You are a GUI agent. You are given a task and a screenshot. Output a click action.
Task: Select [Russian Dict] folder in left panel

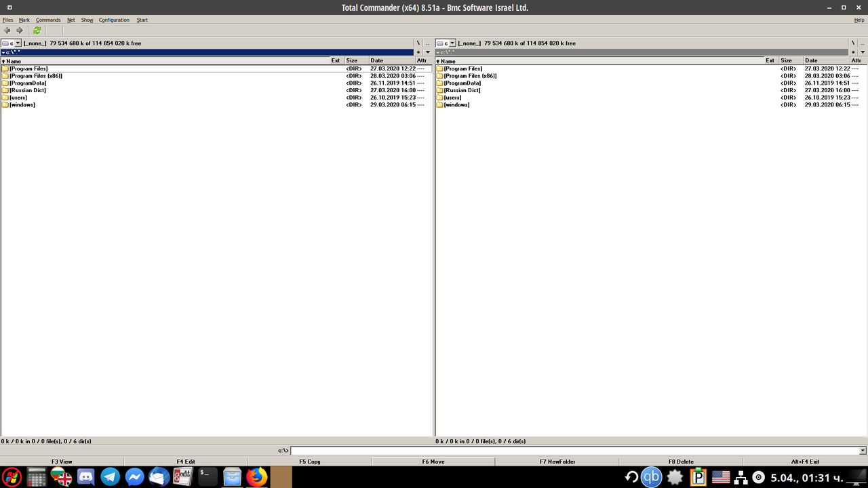(216, 90)
